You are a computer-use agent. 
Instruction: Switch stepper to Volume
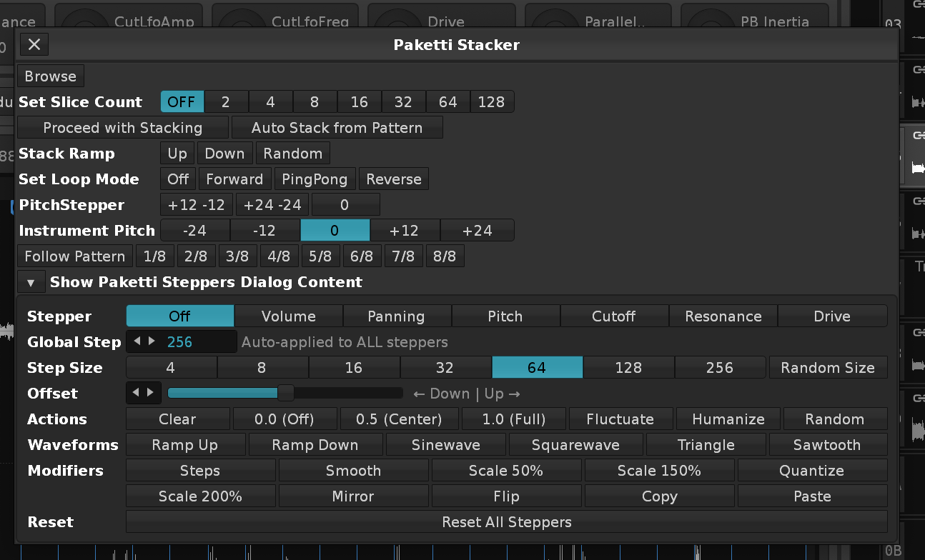(288, 316)
